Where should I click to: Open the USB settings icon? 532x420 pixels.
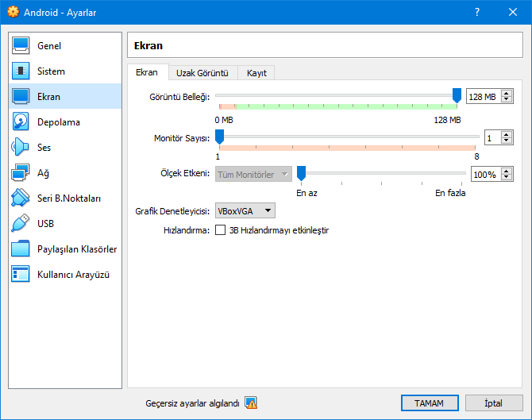(21, 224)
